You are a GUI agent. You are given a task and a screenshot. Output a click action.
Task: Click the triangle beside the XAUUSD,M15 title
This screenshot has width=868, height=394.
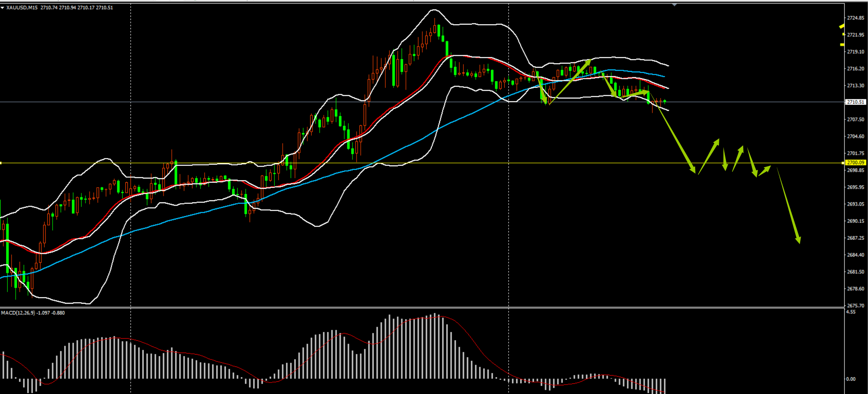click(x=2, y=8)
